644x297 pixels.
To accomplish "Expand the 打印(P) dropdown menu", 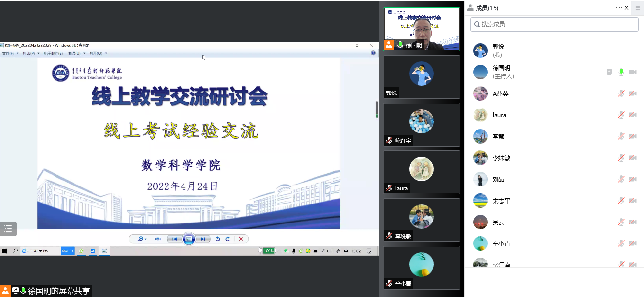I will tap(31, 53).
